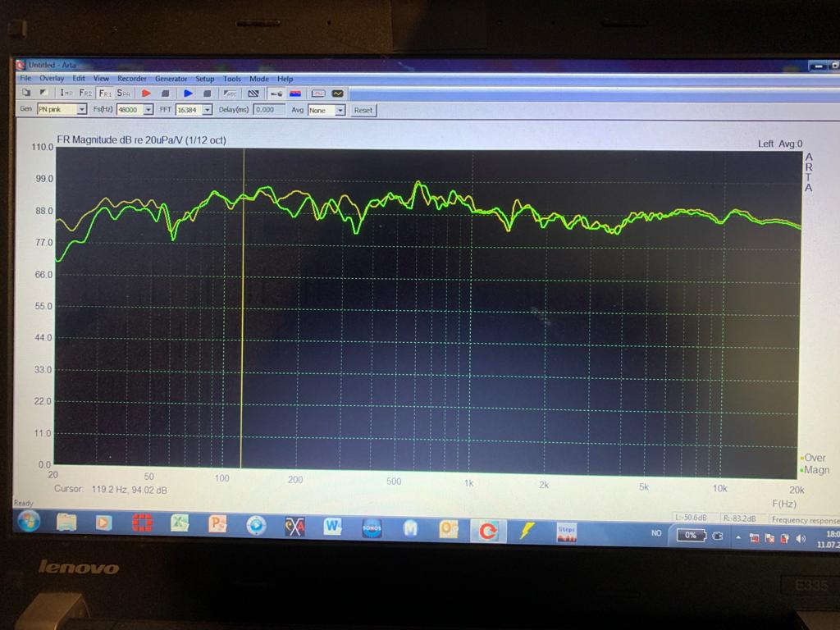The height and width of the screenshot is (630, 840).
Task: Open the yellow lightning bolt taskbar icon
Action: click(x=527, y=531)
